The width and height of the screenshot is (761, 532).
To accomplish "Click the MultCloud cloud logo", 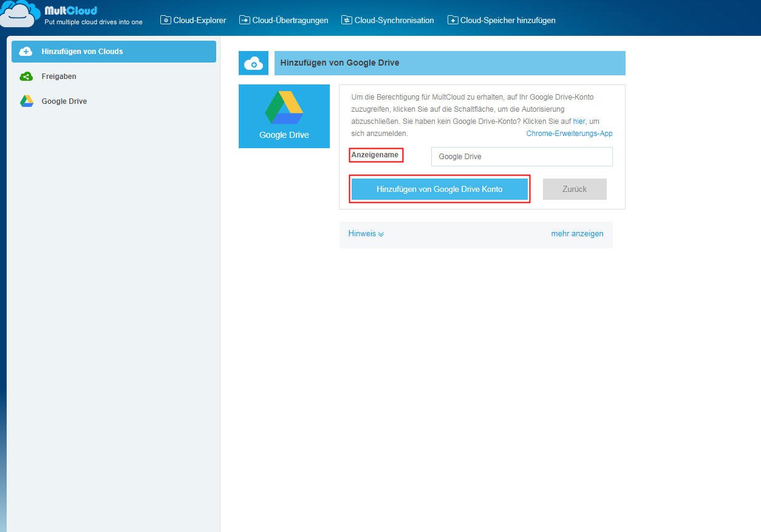I will (19, 15).
